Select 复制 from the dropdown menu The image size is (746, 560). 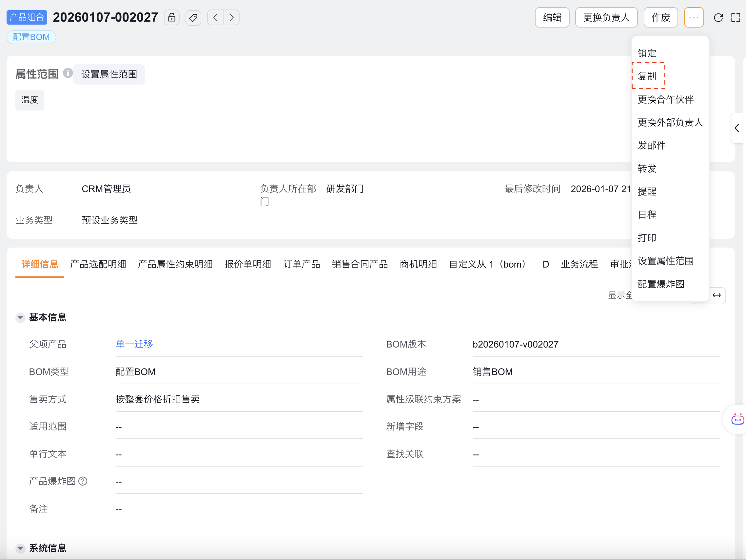pos(647,76)
